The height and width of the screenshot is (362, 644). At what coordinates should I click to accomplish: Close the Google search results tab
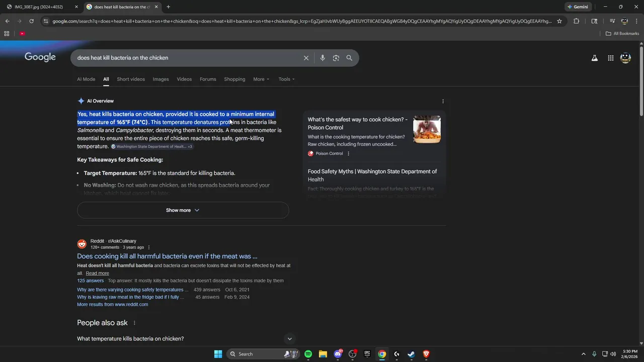point(156,7)
